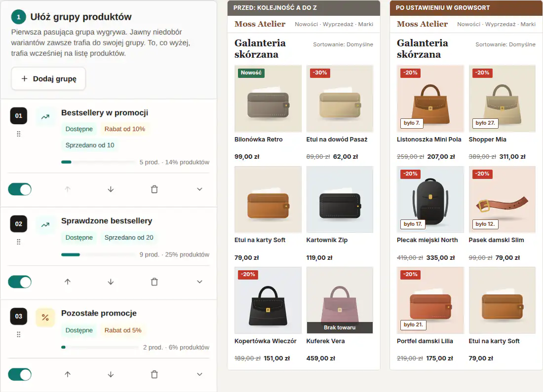Open Portfel damski Lilia product thumbnail

(x=430, y=300)
